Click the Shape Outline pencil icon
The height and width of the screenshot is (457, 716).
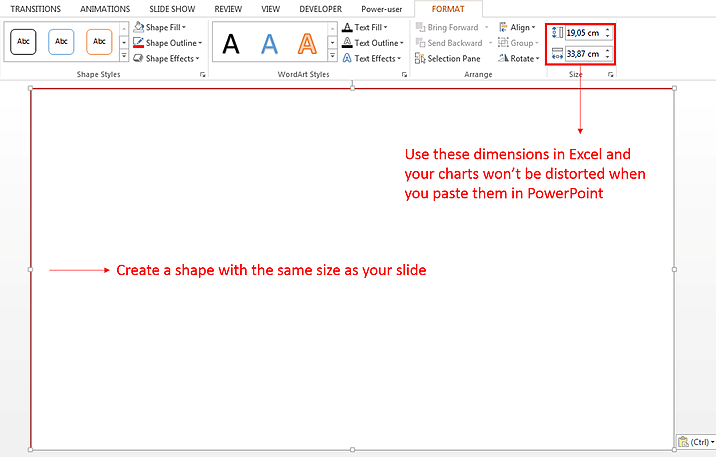point(138,42)
